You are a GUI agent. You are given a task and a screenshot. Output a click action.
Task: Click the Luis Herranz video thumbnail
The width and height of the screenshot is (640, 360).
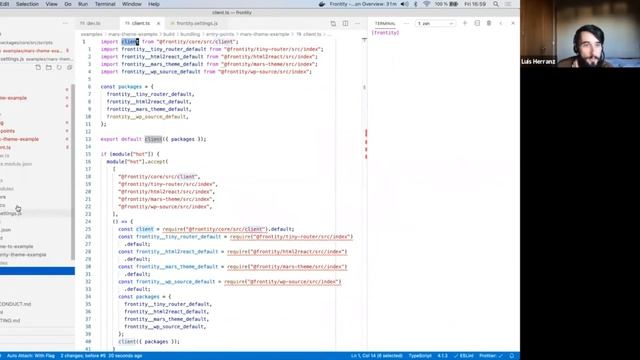(580, 33)
